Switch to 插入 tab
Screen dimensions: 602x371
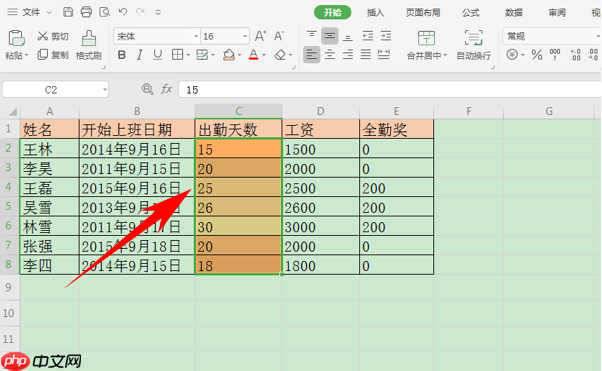(x=375, y=13)
